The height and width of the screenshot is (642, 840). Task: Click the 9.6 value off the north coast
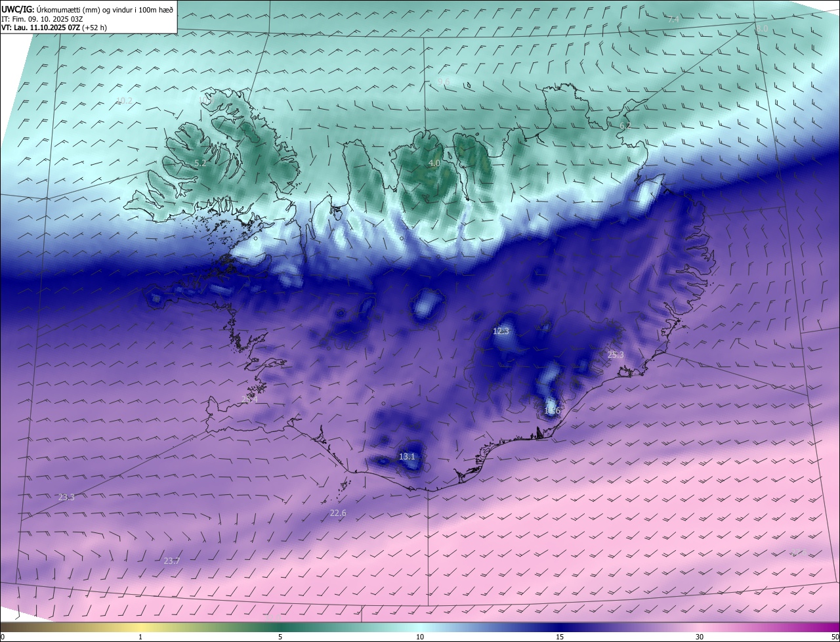(x=444, y=81)
